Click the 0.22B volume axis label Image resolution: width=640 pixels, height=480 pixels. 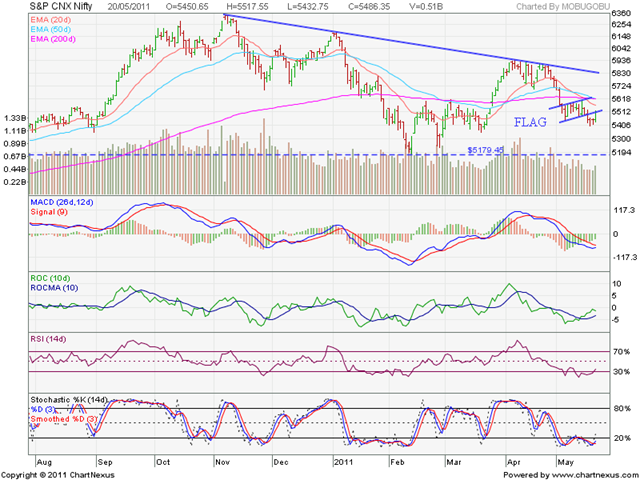(15, 182)
